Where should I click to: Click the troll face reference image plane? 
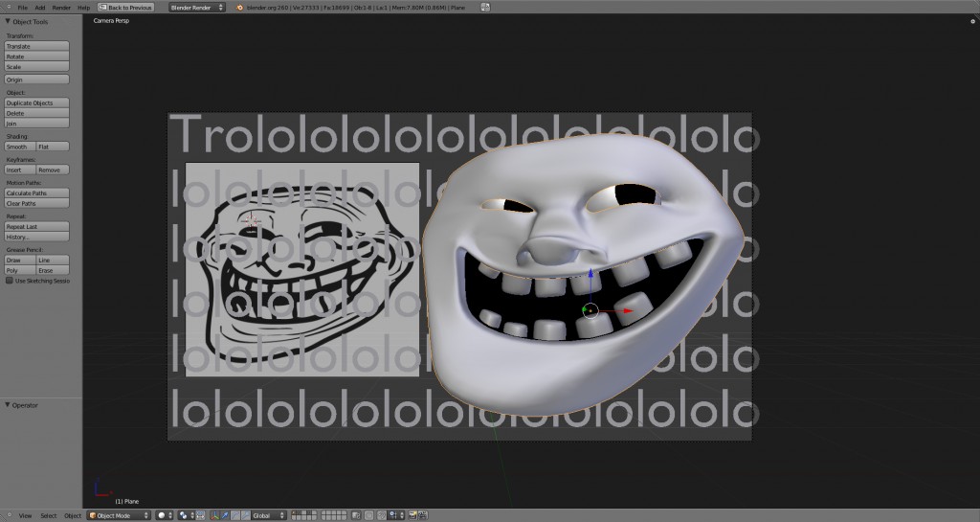coord(302,269)
